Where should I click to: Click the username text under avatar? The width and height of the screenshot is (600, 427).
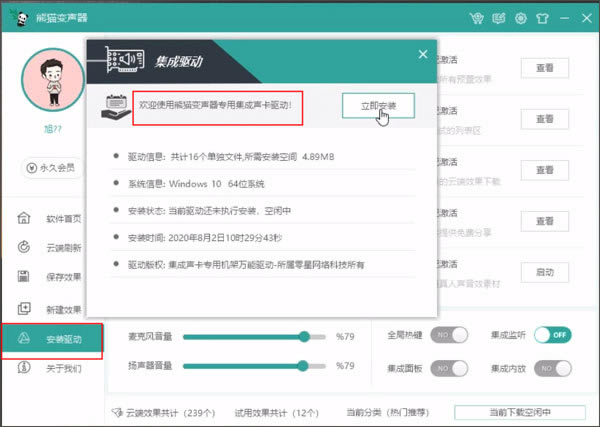(52, 129)
